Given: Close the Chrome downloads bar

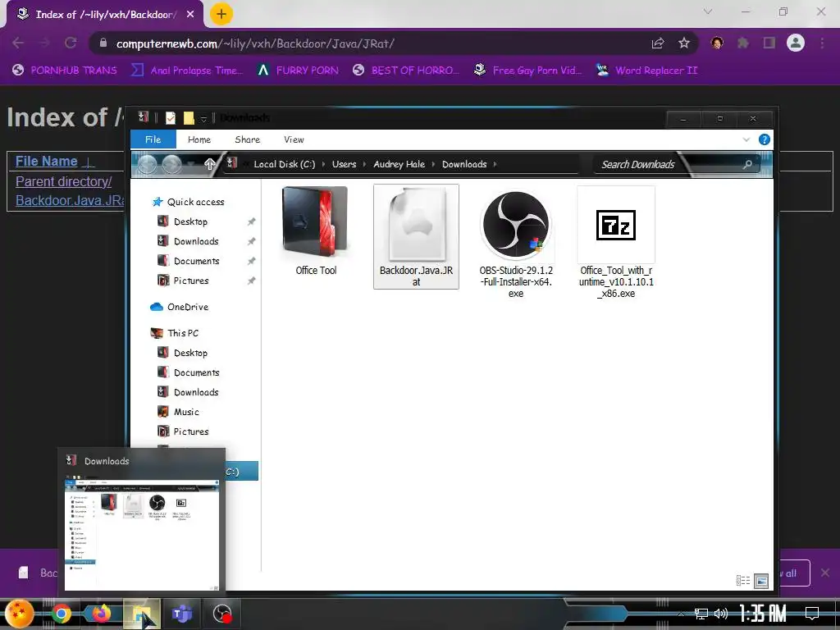Looking at the screenshot, I should [x=825, y=573].
